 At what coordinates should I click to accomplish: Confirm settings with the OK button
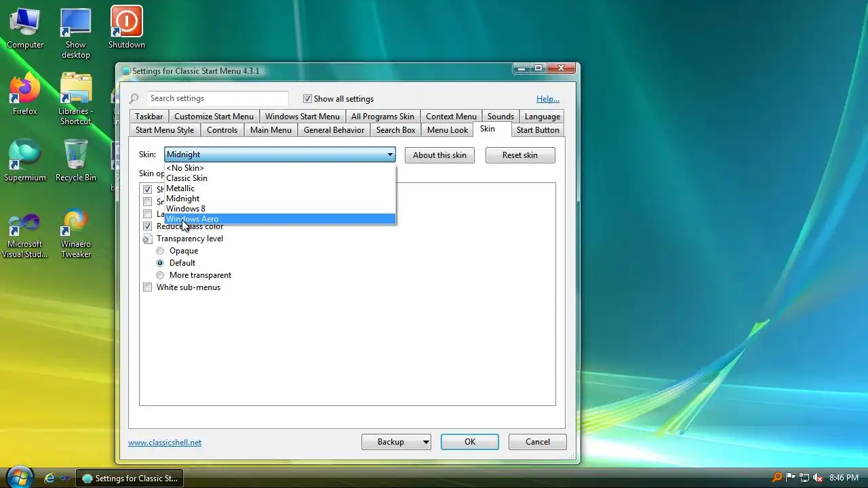click(x=470, y=442)
